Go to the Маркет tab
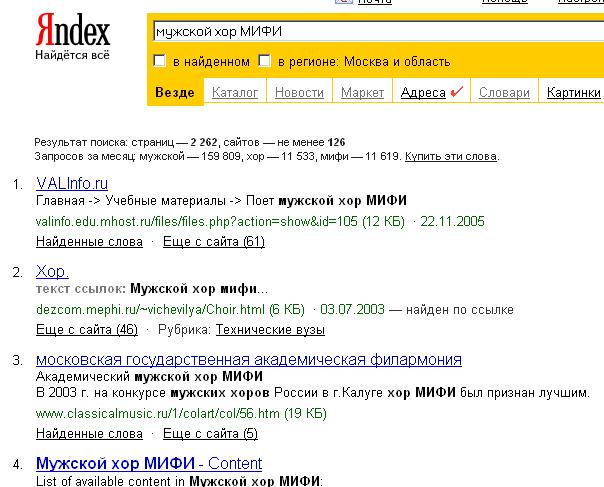The width and height of the screenshot is (604, 487). [x=362, y=92]
